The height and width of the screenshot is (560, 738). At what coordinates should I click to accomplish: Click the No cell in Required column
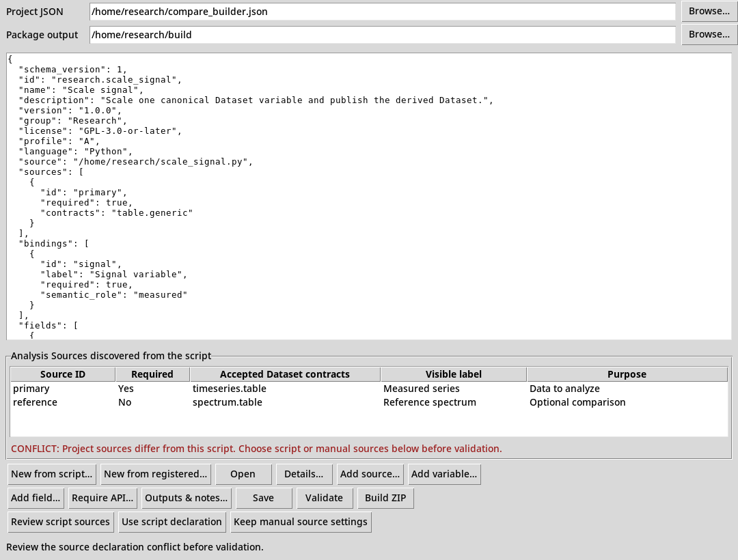(x=125, y=402)
